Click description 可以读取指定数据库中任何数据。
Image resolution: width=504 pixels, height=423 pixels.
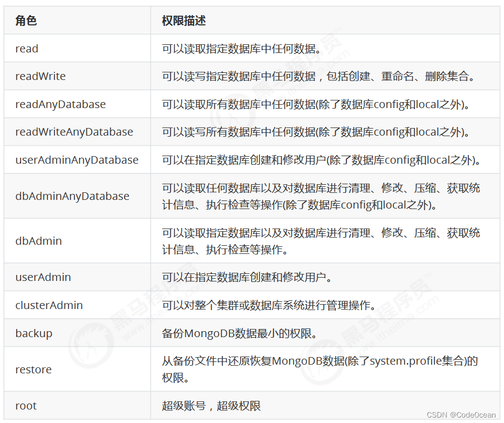point(242,49)
